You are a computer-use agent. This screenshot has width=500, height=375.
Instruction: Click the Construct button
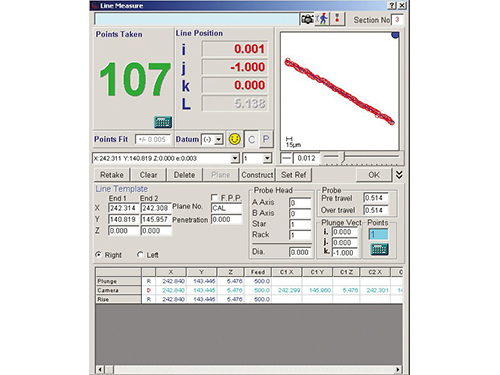pos(257,175)
